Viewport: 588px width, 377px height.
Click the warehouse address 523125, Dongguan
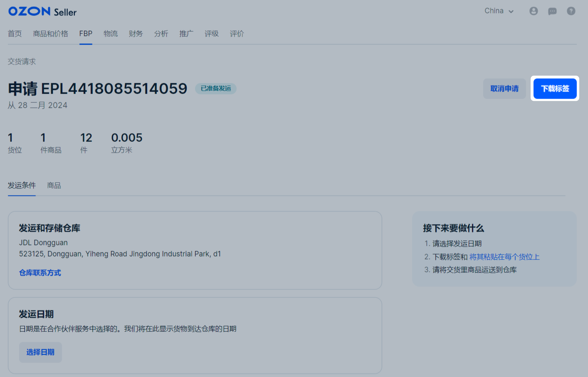[120, 254]
